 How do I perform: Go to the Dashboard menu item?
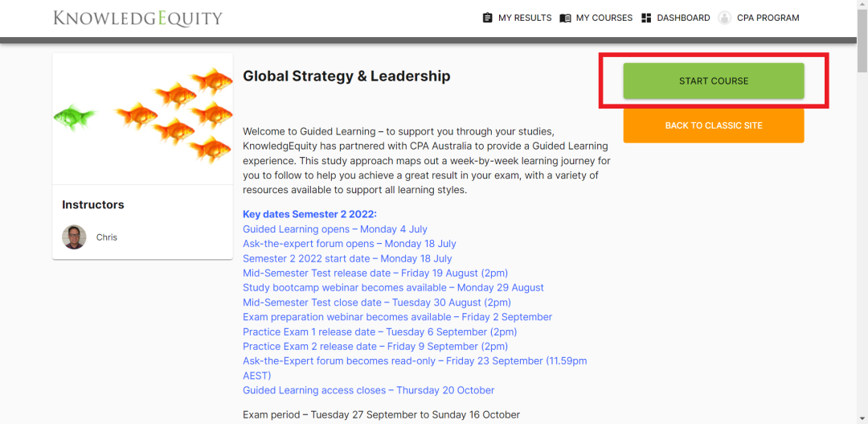point(683,18)
